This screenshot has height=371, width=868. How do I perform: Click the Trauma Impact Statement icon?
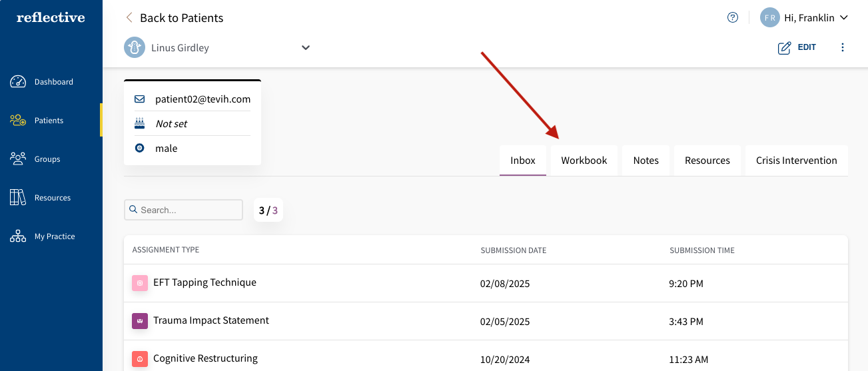tap(139, 321)
